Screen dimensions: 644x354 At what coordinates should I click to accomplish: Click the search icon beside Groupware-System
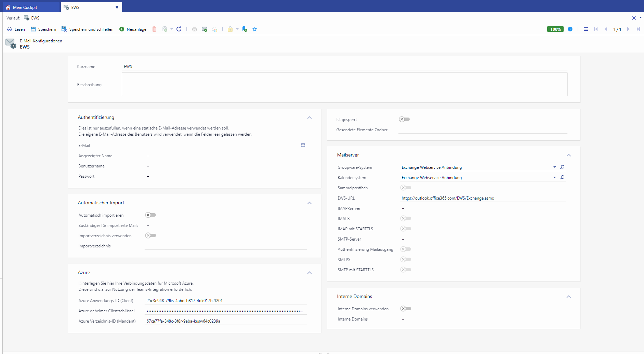[x=562, y=167]
